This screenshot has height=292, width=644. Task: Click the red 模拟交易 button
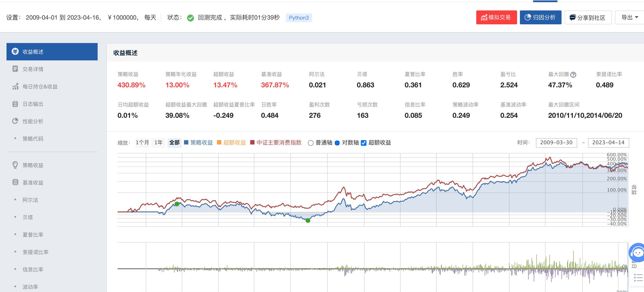click(496, 18)
